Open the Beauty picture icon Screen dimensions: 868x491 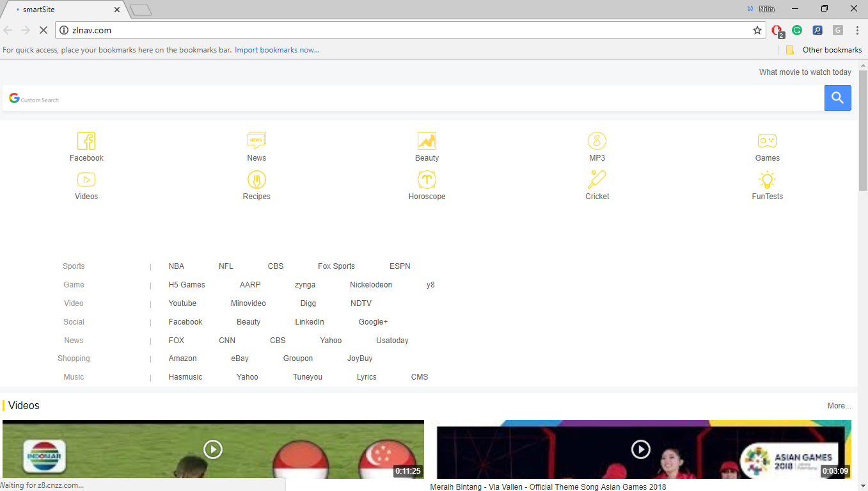click(427, 141)
